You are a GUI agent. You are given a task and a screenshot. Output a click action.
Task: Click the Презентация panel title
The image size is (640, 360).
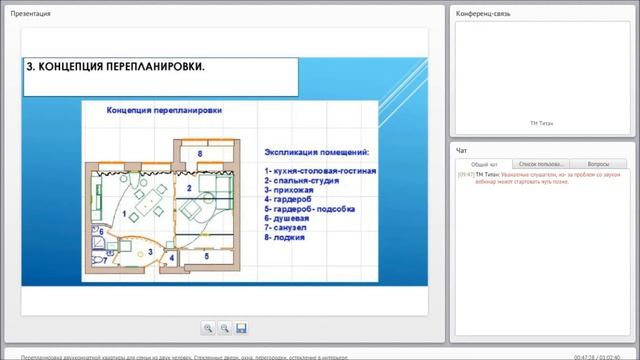31,13
